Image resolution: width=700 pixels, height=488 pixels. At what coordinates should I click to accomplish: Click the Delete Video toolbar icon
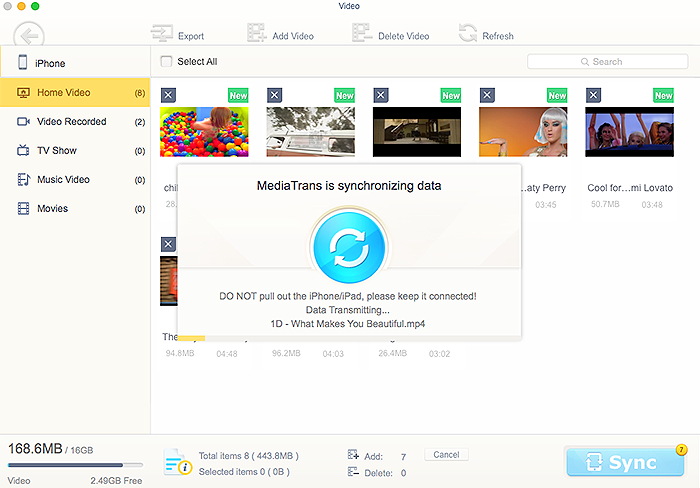click(362, 33)
